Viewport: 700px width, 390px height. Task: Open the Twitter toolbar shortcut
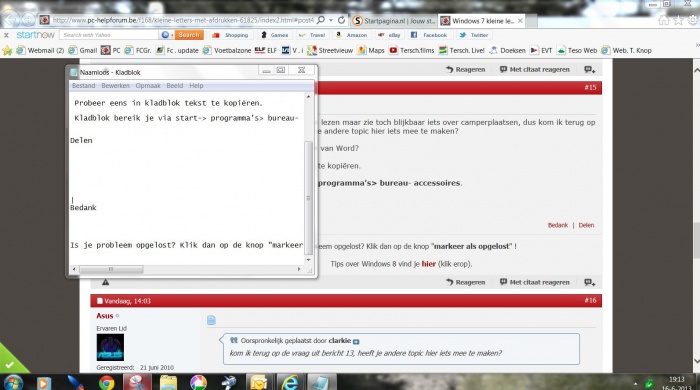pyautogui.click(x=473, y=35)
